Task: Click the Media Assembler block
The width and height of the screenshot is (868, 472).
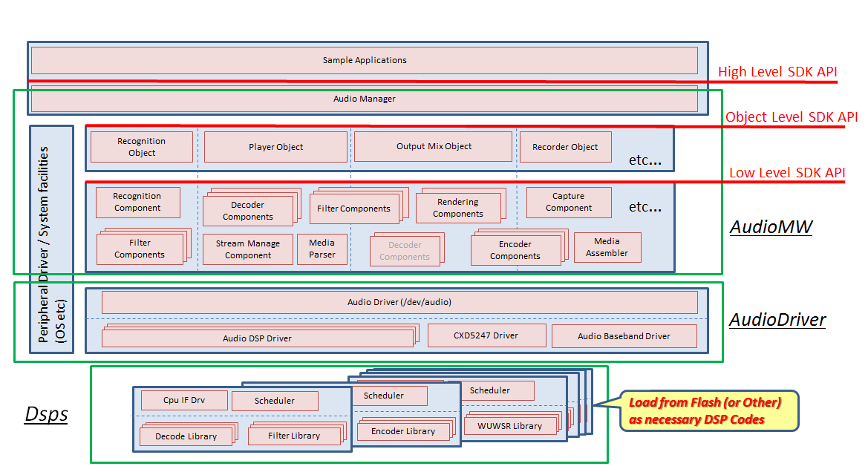Action: 607,247
